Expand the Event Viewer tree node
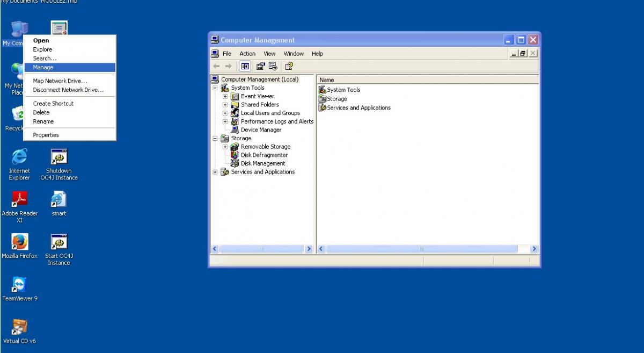Screen dimensions: 644x353 [x=225, y=97]
